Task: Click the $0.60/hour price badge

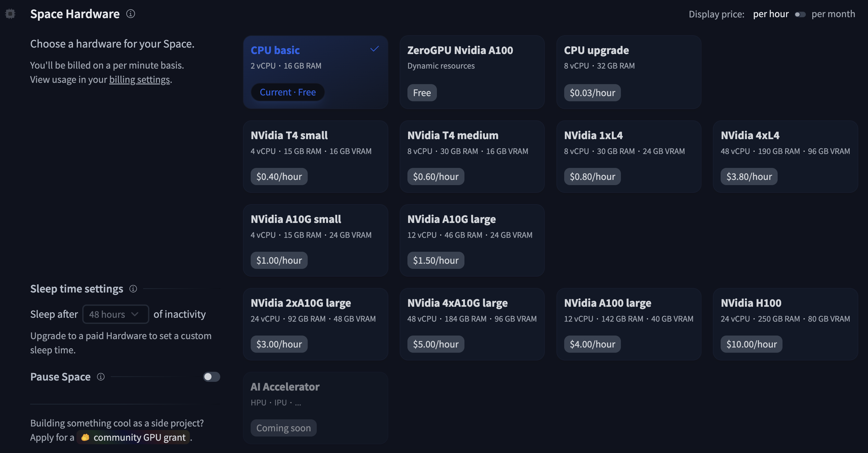Action: tap(436, 176)
